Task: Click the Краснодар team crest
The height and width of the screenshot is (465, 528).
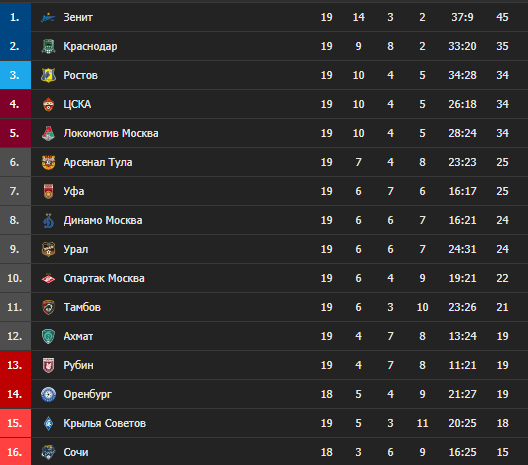Action: [48, 46]
